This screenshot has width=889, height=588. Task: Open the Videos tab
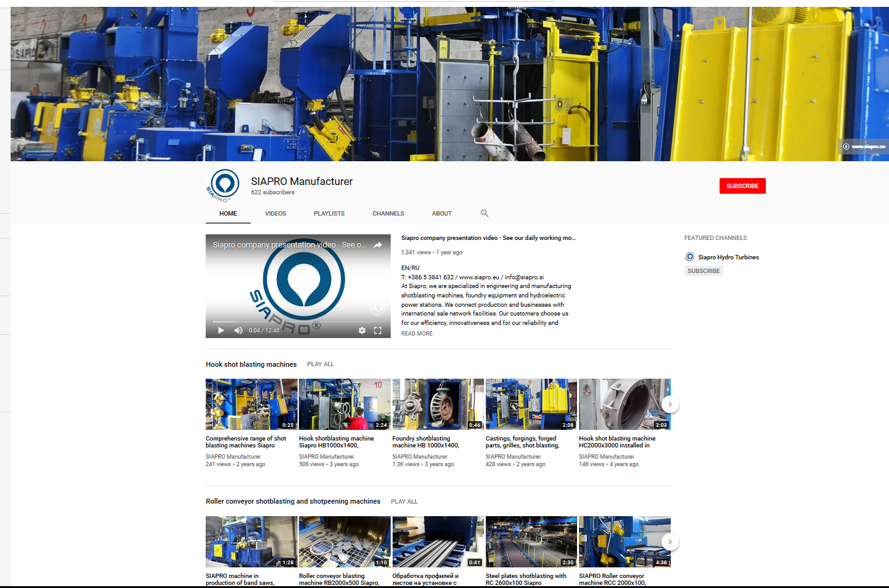click(x=276, y=214)
